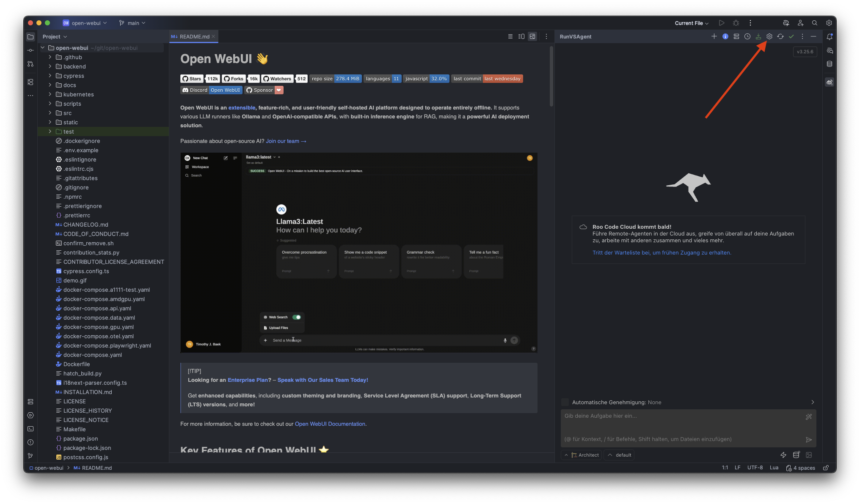The image size is (860, 504).
Task: Expand the backend folder
Action: pyautogui.click(x=50, y=66)
